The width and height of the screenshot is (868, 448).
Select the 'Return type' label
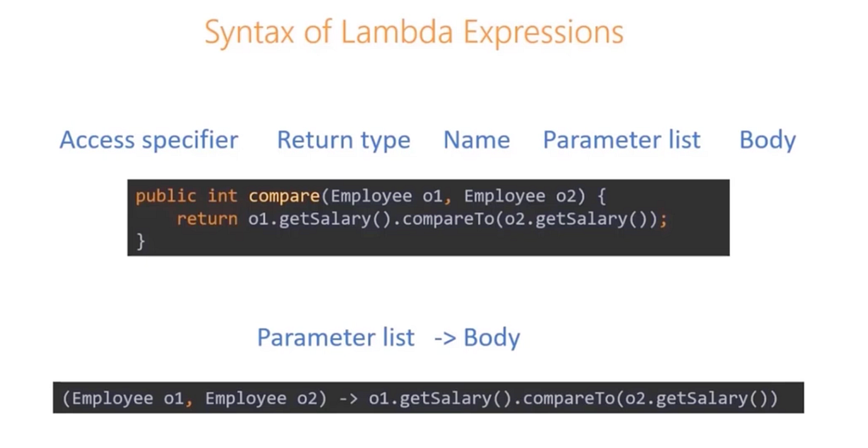343,140
